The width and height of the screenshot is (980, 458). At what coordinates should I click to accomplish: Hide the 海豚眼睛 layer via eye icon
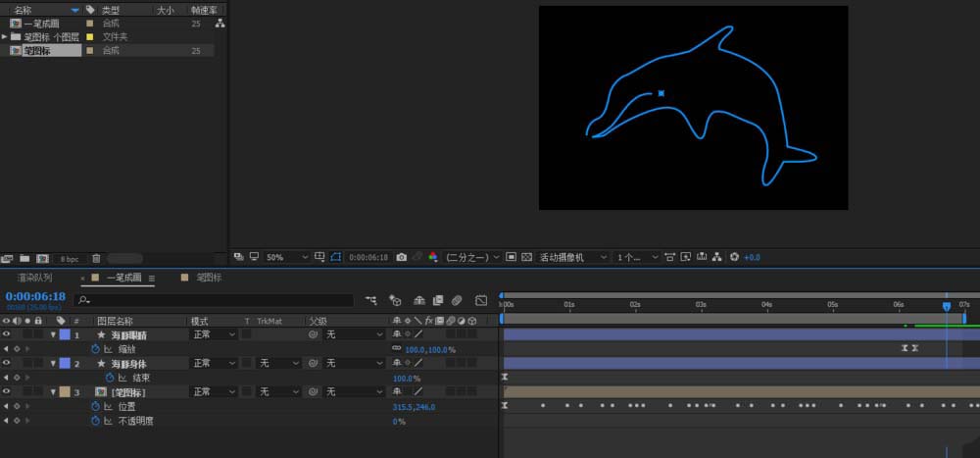(x=7, y=334)
